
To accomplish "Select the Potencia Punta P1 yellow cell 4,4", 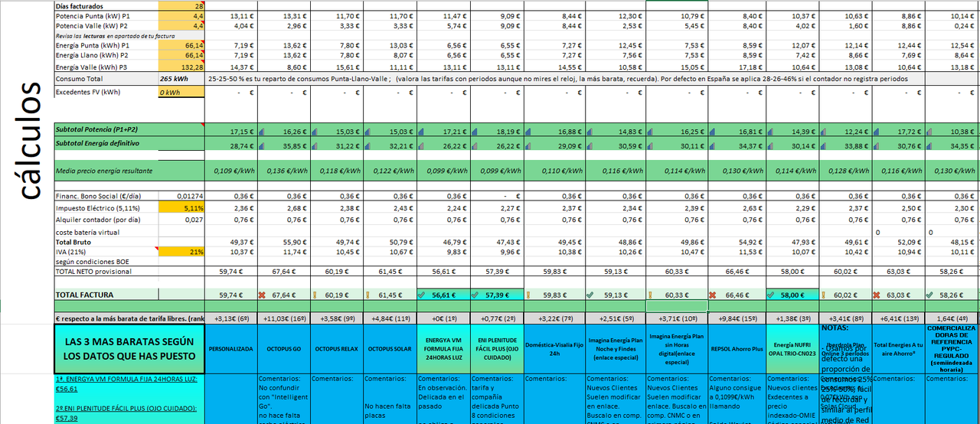I will 181,15.
